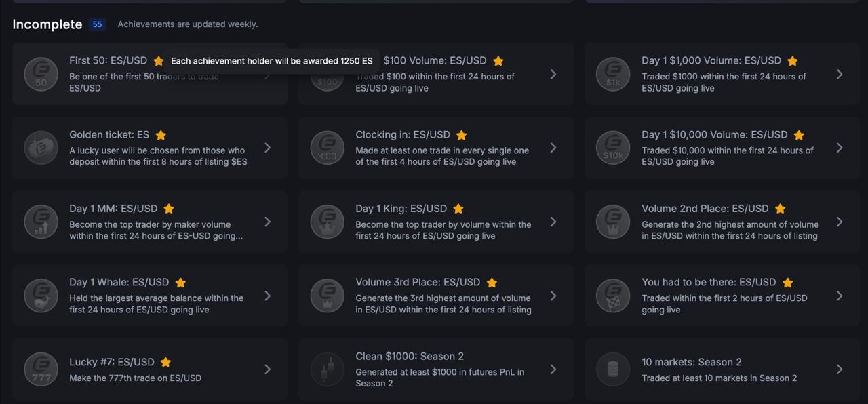Open the You had to be there achievement

722,296
